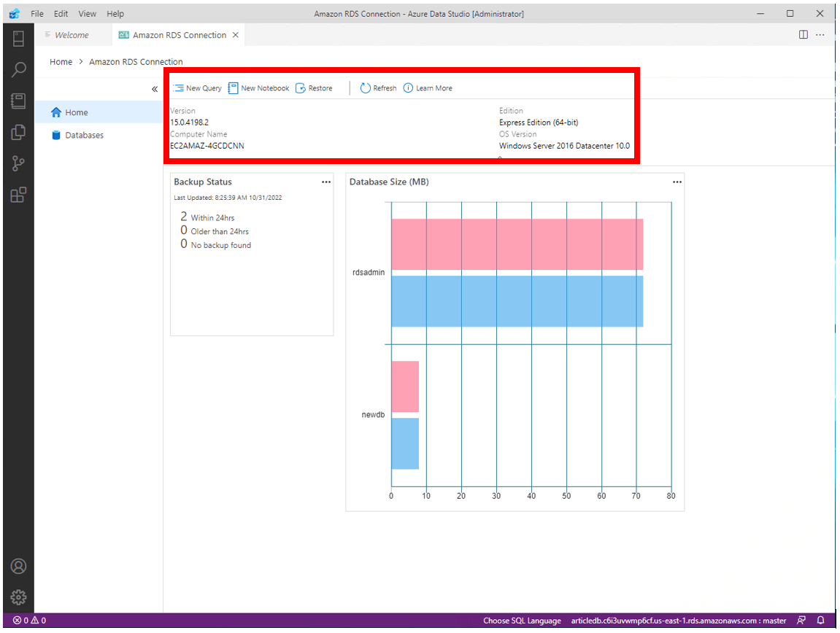Click computer name EC2AMAZ-4GCDCNN
Viewport: 840px width, 633px height.
[207, 146]
